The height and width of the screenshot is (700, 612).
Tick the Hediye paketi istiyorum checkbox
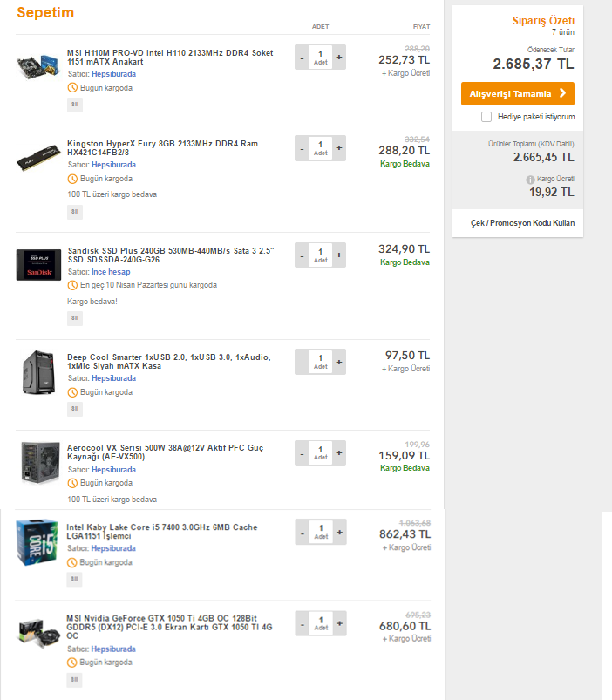(486, 116)
